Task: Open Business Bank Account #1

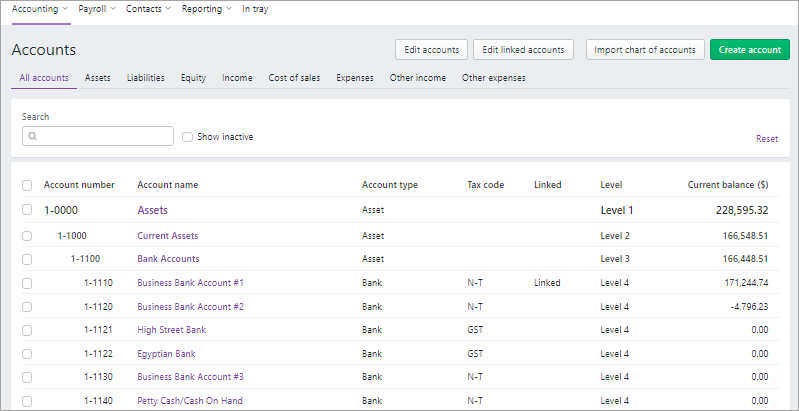Action: point(190,283)
